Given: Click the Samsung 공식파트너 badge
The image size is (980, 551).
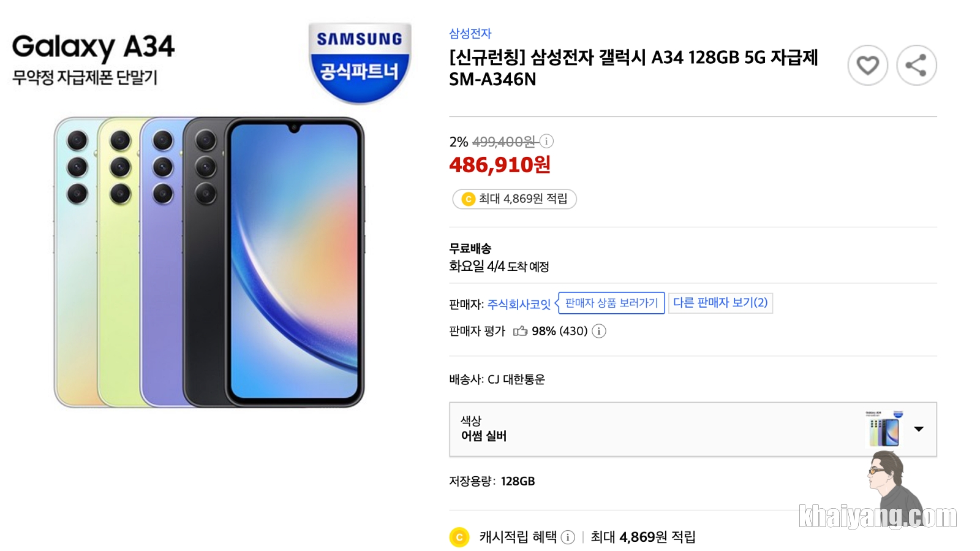Looking at the screenshot, I should pyautogui.click(x=360, y=63).
